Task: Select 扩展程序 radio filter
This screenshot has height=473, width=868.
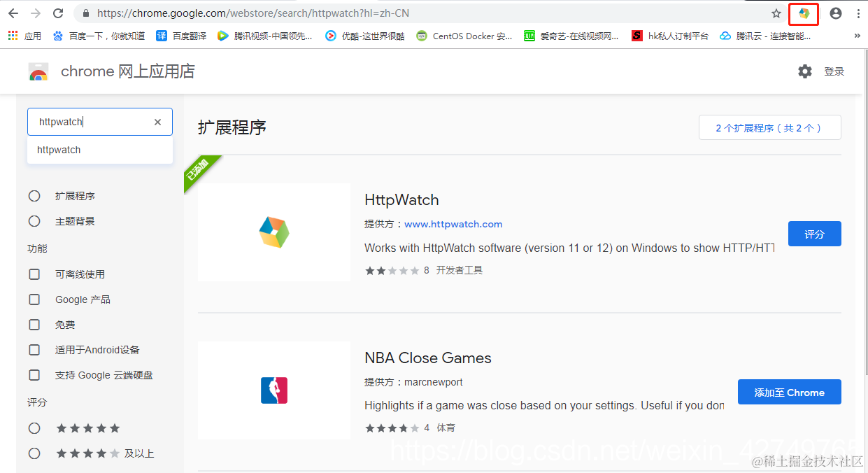Action: [x=34, y=196]
